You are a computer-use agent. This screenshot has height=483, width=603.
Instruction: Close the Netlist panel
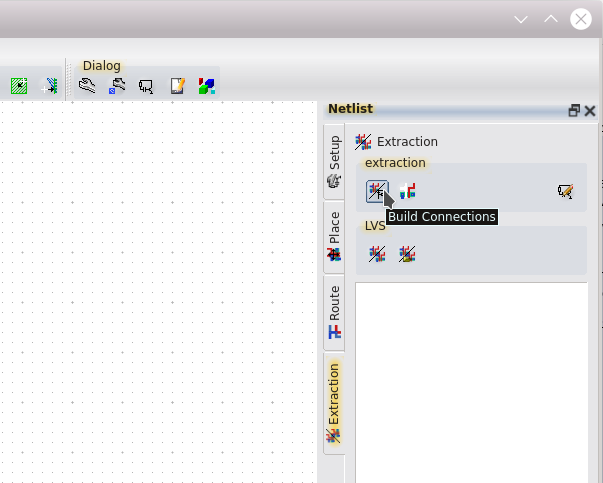[x=590, y=111]
